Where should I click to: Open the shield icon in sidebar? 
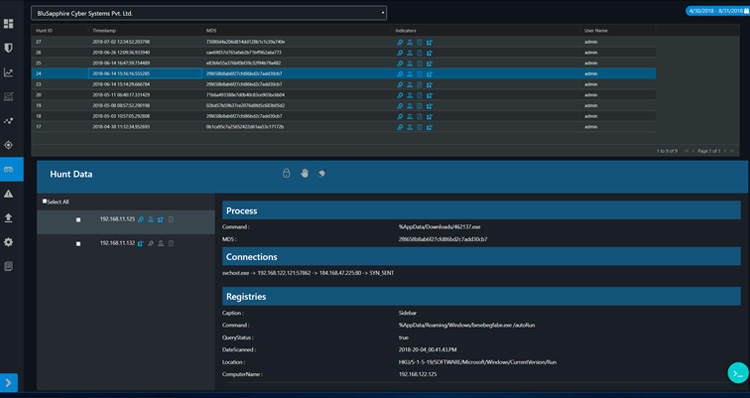pos(9,48)
